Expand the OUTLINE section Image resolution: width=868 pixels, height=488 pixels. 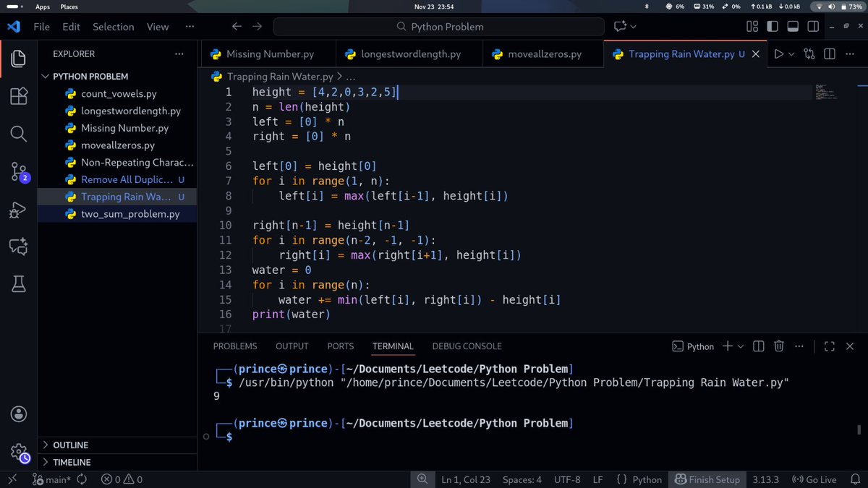point(117,445)
